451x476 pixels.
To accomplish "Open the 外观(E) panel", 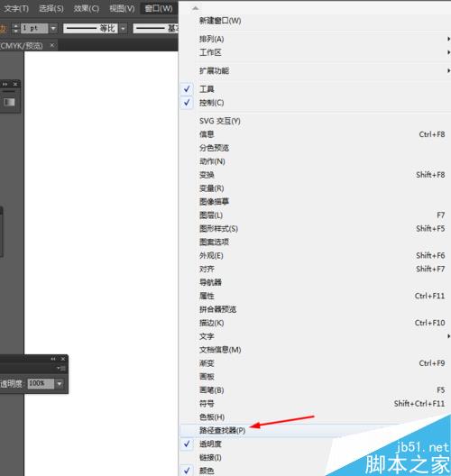I will pyautogui.click(x=316, y=255).
